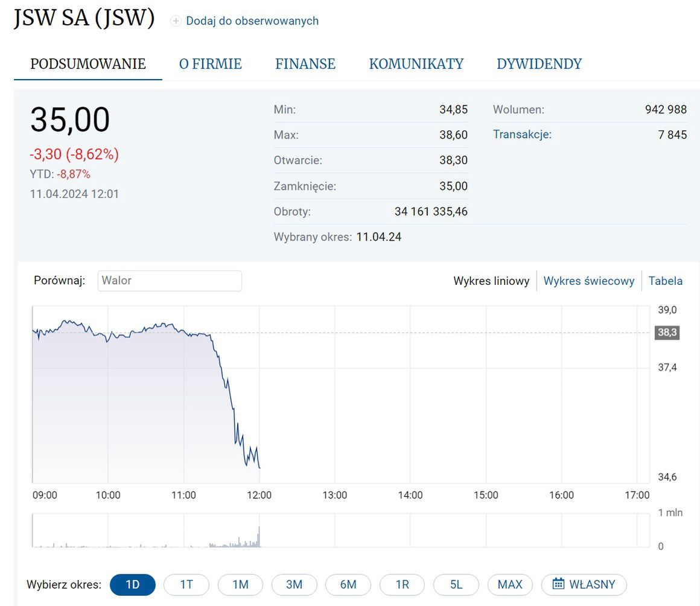
Task: Select Wykres liniowy chart mode
Action: [x=491, y=281]
